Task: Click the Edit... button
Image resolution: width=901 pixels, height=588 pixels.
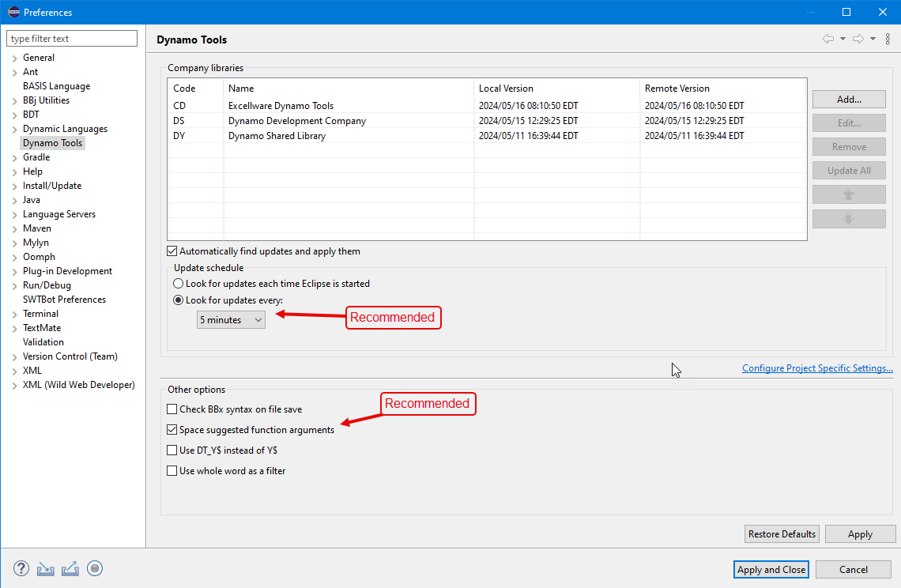Action: (849, 123)
